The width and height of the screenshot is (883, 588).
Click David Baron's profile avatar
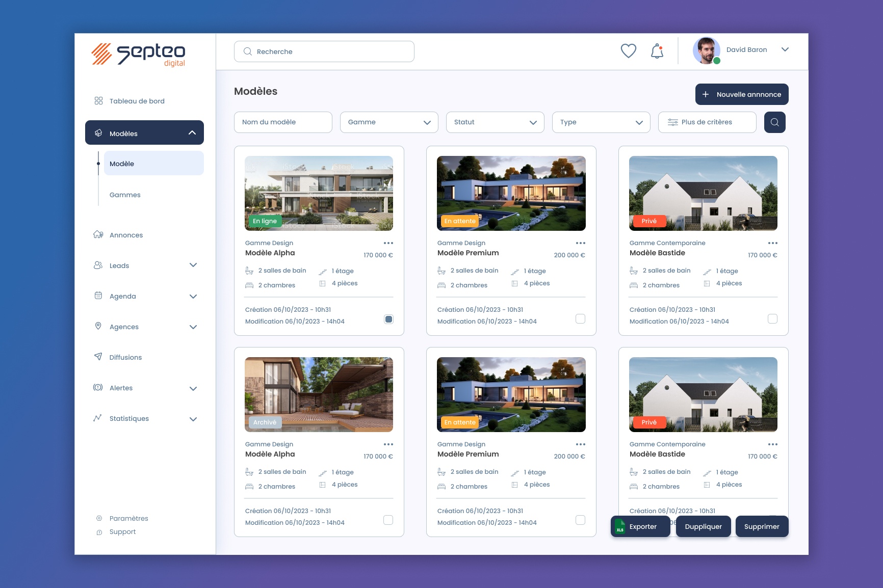click(707, 50)
